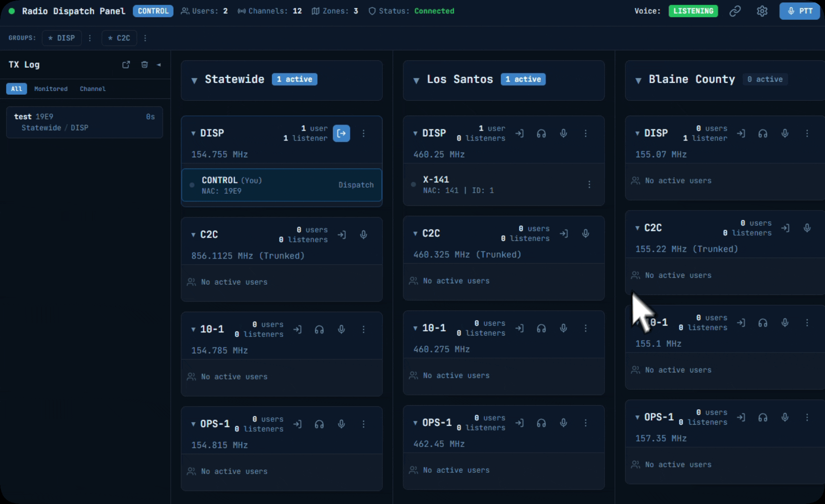The height and width of the screenshot is (504, 825).
Task: Clear the TX Log with trash icon
Action: [x=145, y=64]
